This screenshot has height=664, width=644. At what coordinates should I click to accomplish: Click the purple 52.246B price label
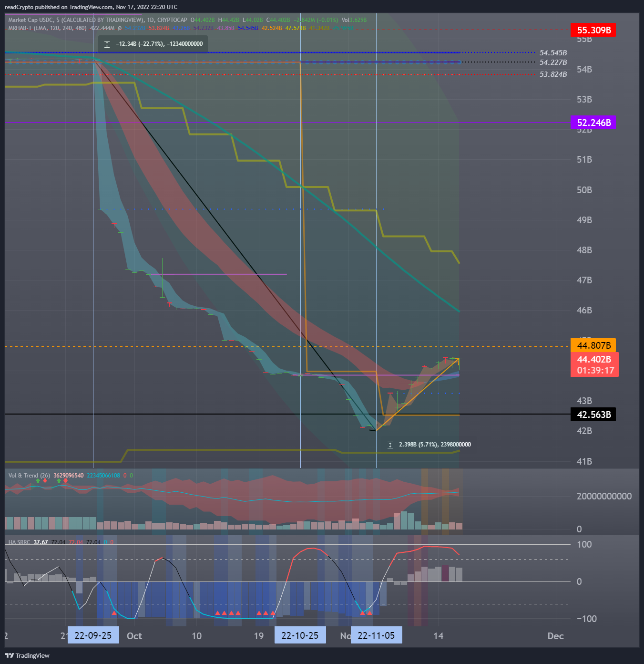click(x=593, y=123)
